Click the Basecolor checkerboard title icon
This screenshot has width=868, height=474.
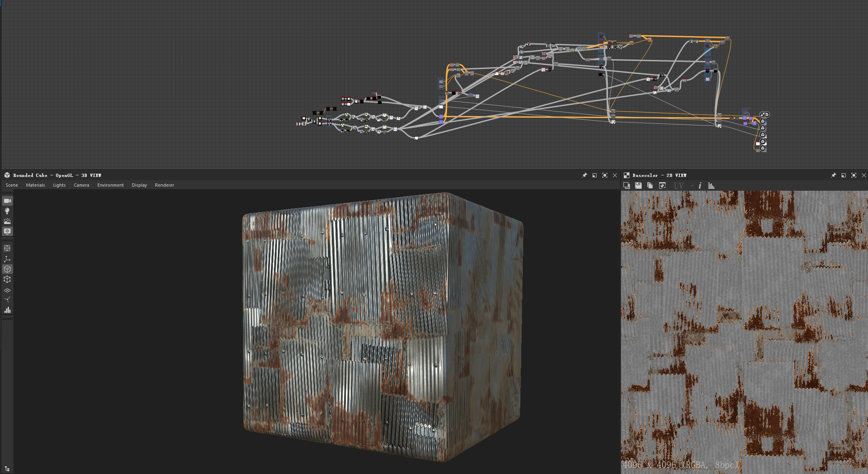pyautogui.click(x=627, y=175)
